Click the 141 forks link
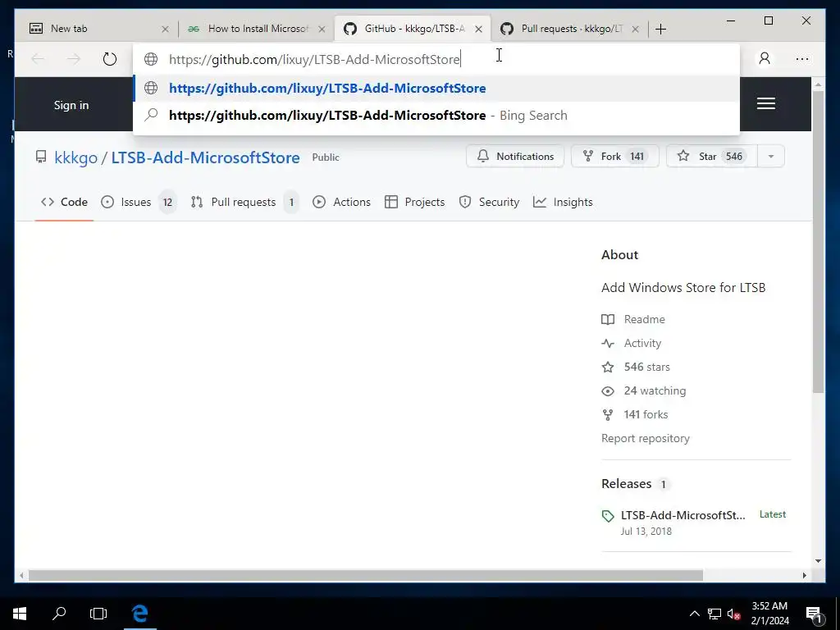The height and width of the screenshot is (630, 840). (635, 414)
